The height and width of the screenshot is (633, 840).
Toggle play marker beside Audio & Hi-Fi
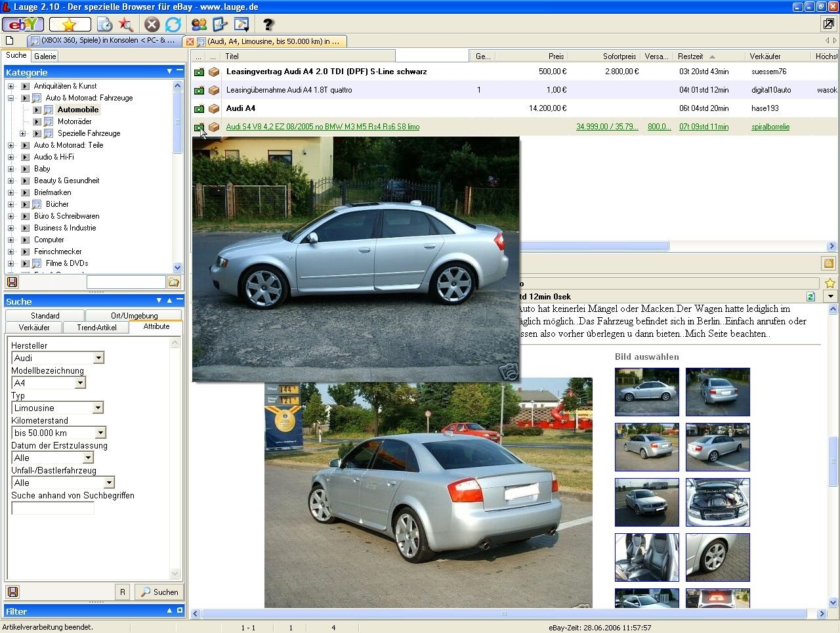click(x=25, y=157)
